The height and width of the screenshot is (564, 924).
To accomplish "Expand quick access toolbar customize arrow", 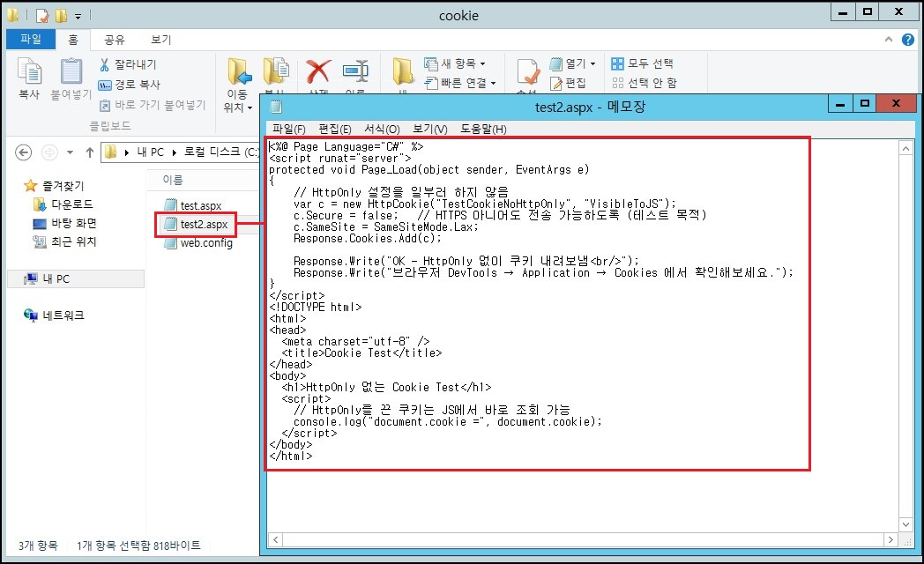I will point(78,16).
